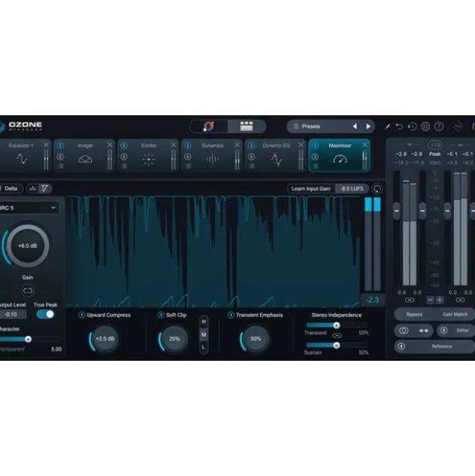Select the Maximizer module
Viewport: 475px width, 476px height.
[x=340, y=155]
